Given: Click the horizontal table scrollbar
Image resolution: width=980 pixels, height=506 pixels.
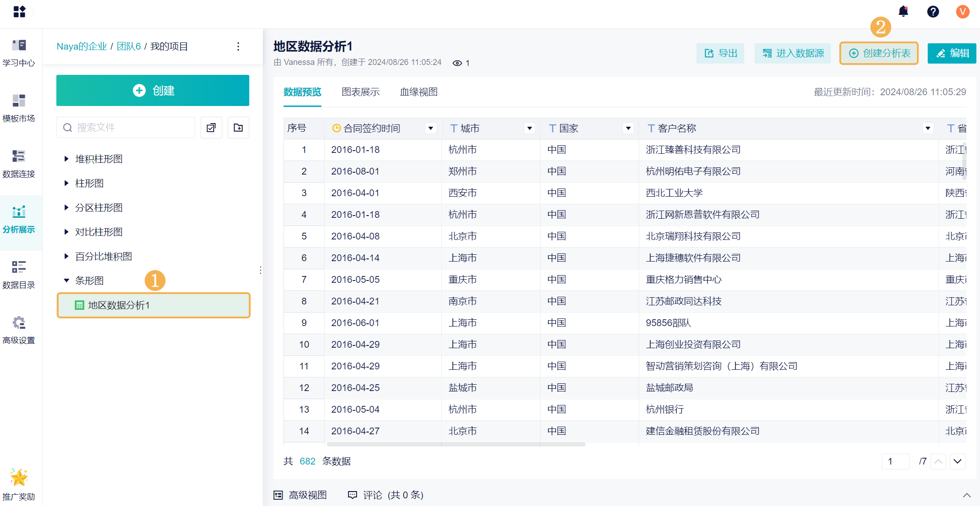Looking at the screenshot, I should [455, 445].
